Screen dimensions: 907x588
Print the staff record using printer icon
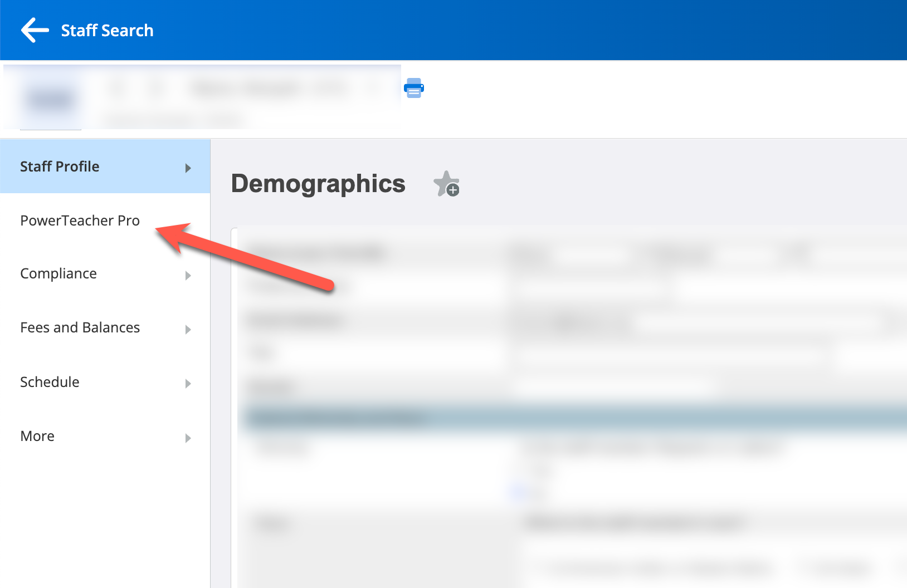(414, 88)
